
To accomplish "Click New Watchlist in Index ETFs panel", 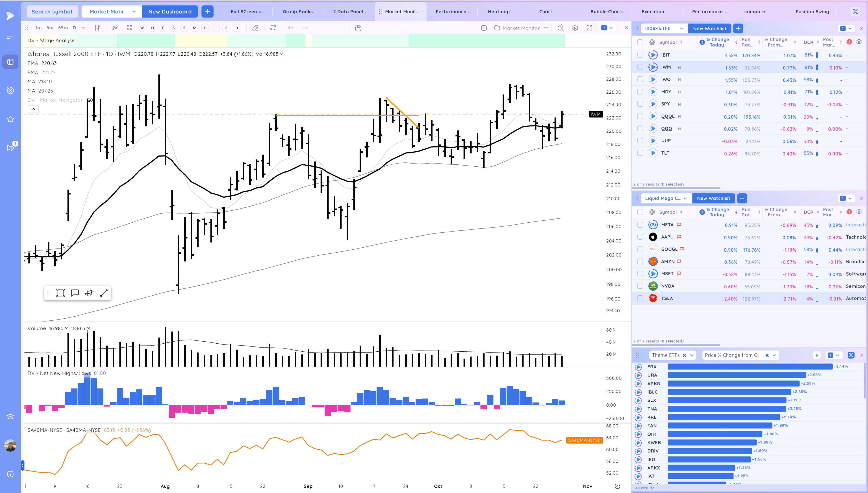I will [x=709, y=28].
